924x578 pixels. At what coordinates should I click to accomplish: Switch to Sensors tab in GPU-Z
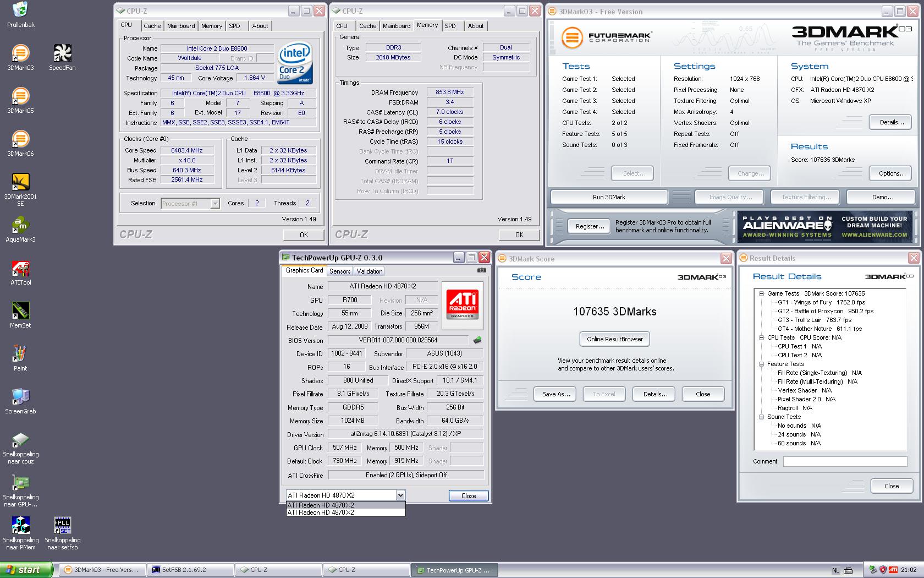tap(340, 271)
